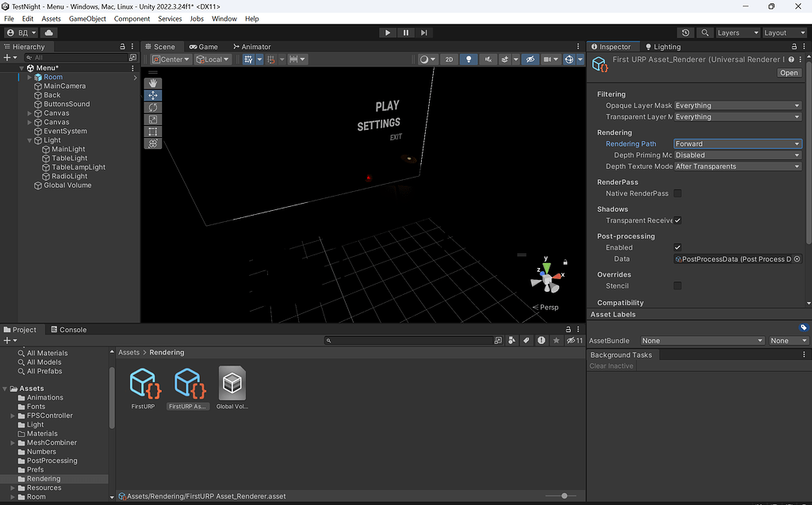The image size is (812, 505).
Task: Toggle scene lighting with the bulb icon
Action: tap(469, 59)
